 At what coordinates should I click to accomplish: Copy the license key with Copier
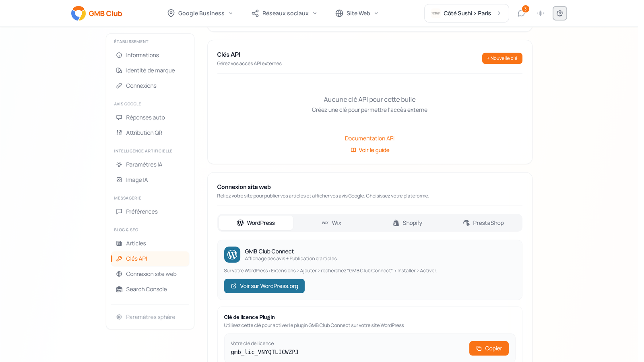click(489, 348)
